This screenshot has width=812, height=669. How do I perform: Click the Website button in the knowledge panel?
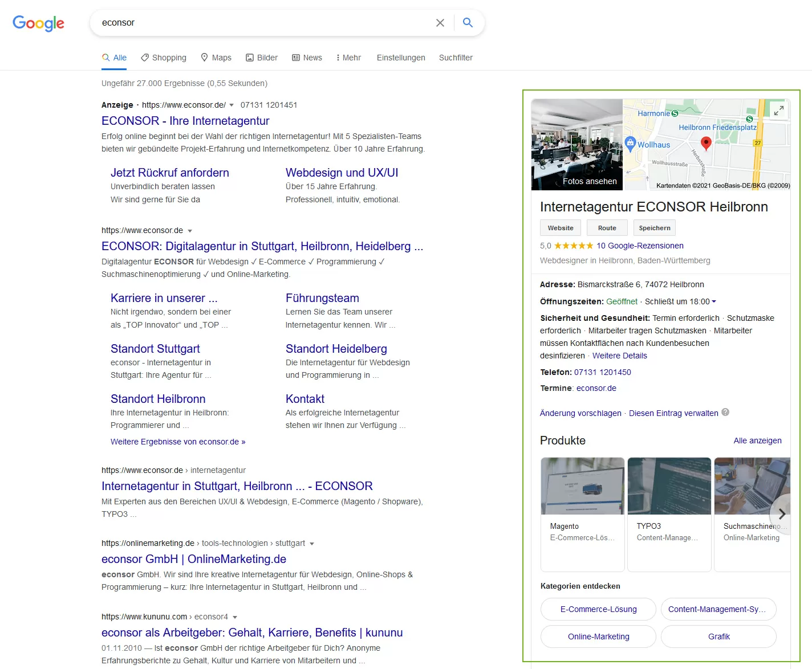[x=560, y=227]
